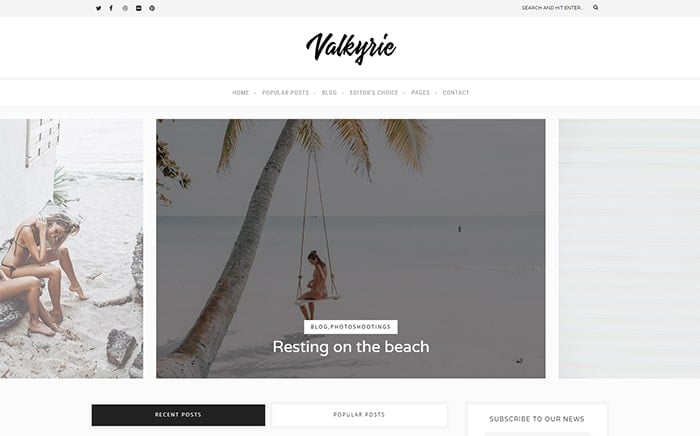Open the Contact page

coord(456,93)
